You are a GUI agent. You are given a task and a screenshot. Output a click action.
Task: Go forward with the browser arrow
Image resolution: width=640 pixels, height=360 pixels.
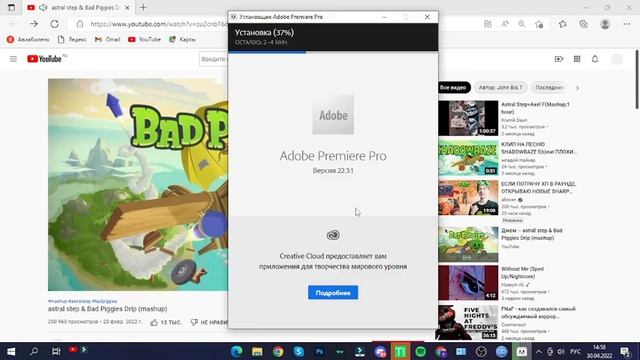click(34, 24)
